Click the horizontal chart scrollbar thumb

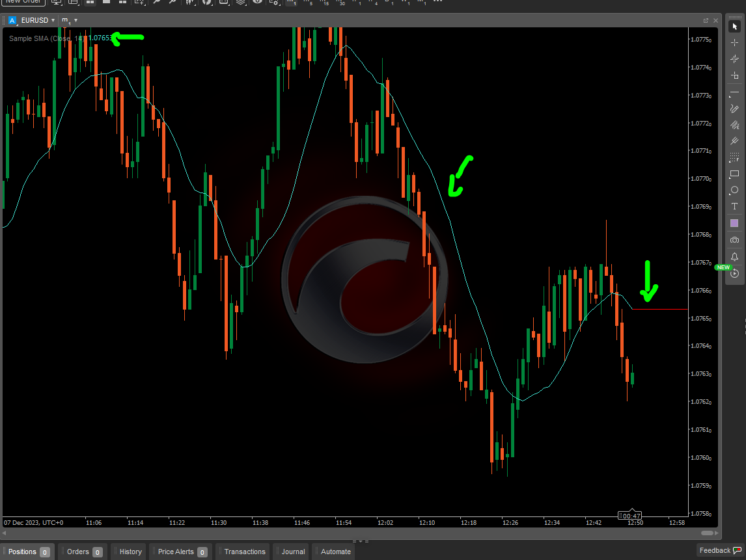click(708, 533)
